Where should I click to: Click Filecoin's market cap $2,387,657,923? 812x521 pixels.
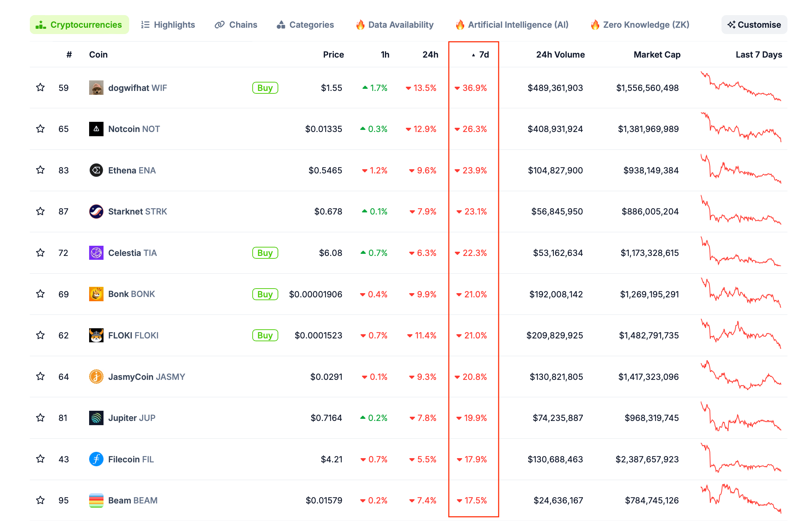647,459
